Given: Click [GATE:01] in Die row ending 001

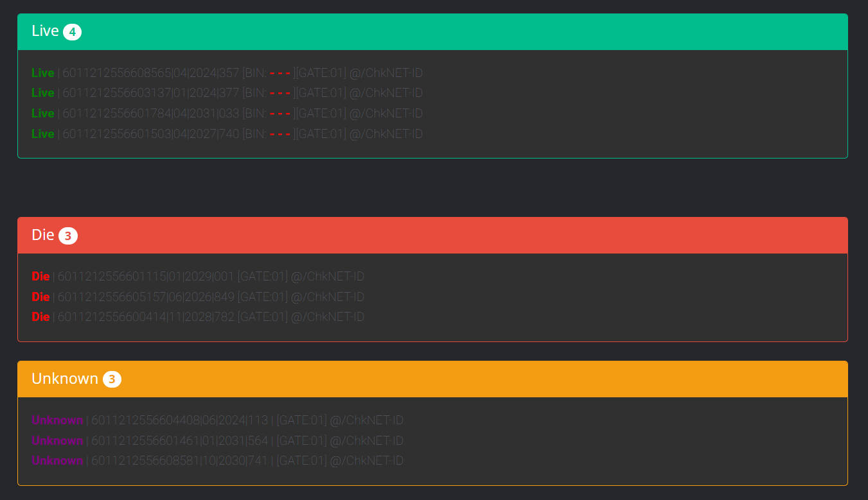Looking at the screenshot, I should [x=263, y=277].
